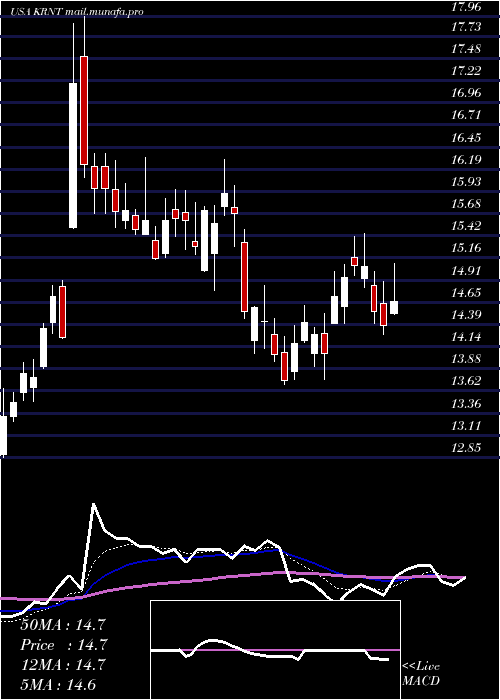
Task: Click the 15.16 price axis label
Action: click(466, 248)
